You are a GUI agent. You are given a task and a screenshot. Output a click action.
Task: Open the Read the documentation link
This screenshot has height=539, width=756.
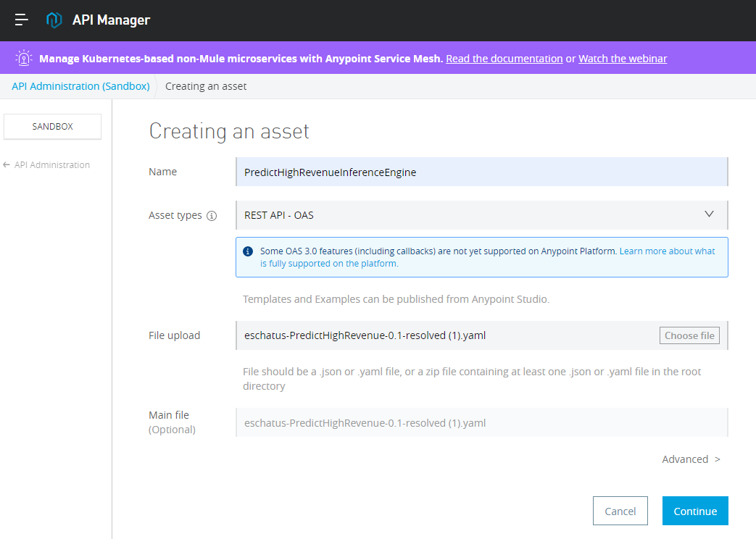[x=504, y=59]
